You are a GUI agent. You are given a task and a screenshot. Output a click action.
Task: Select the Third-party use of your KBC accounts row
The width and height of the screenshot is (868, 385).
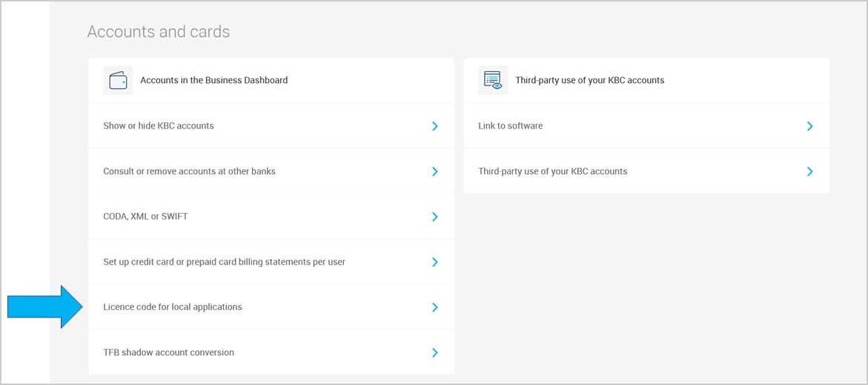coord(646,171)
